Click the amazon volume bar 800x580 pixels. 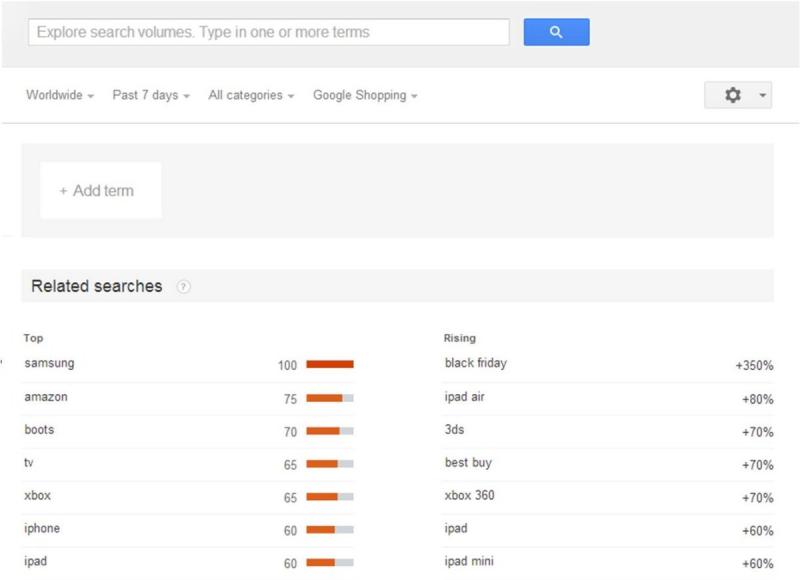(330, 398)
